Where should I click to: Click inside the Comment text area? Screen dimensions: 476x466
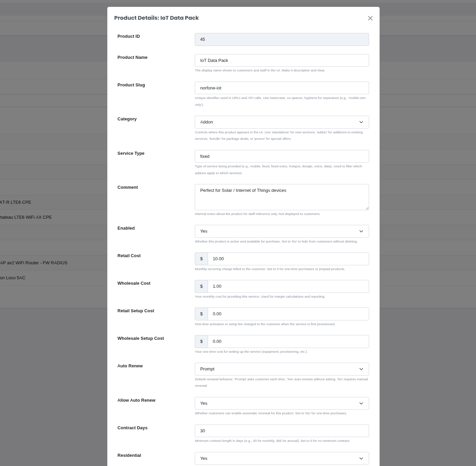(282, 197)
